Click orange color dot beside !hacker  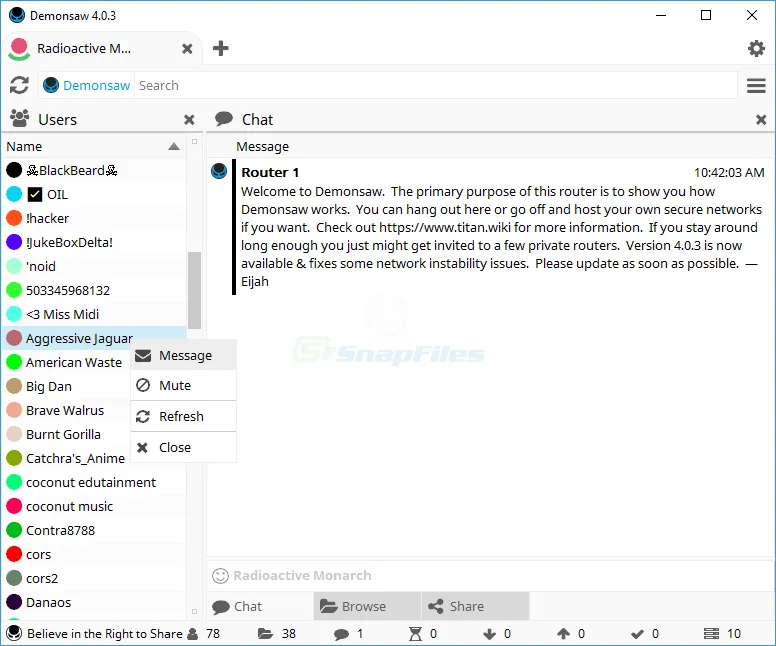tap(14, 218)
